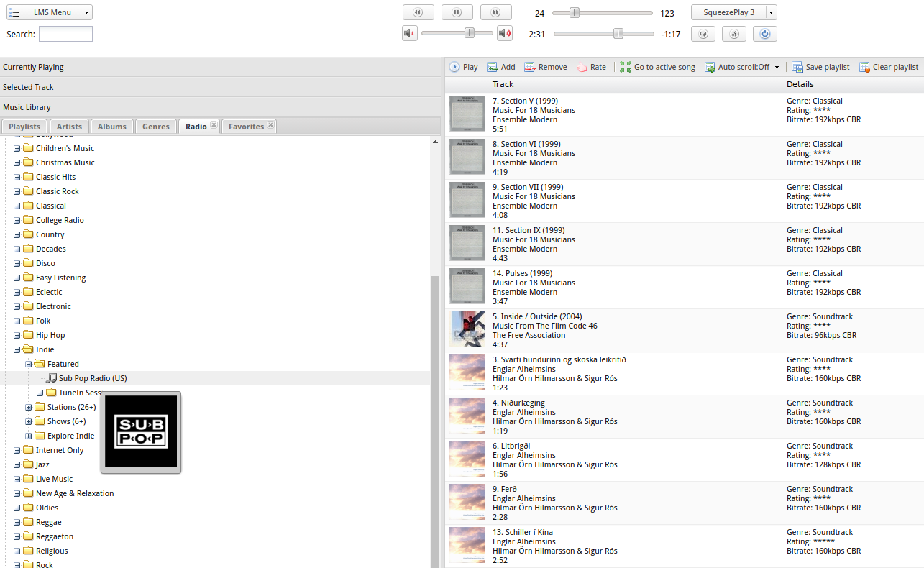Switch to the Genres tab

[156, 127]
